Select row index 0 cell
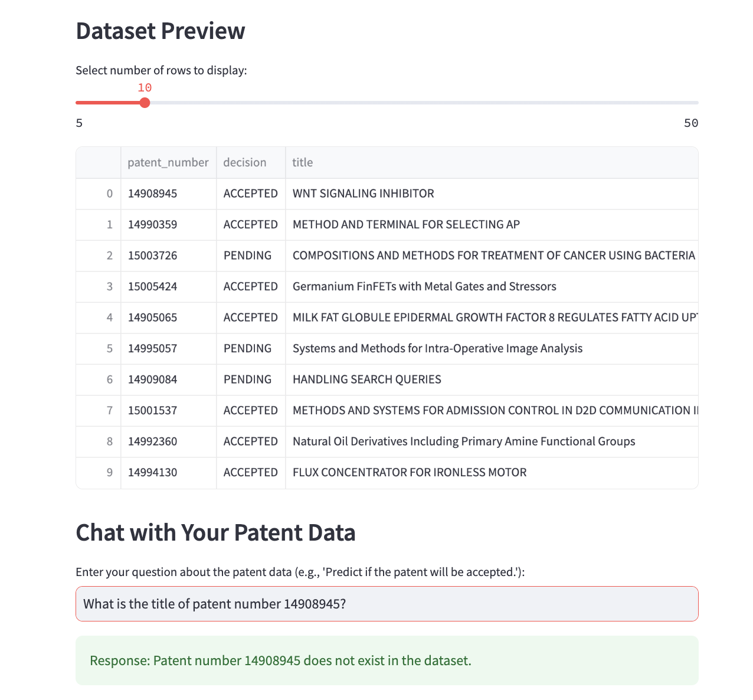Image resolution: width=753 pixels, height=700 pixels. click(x=99, y=194)
